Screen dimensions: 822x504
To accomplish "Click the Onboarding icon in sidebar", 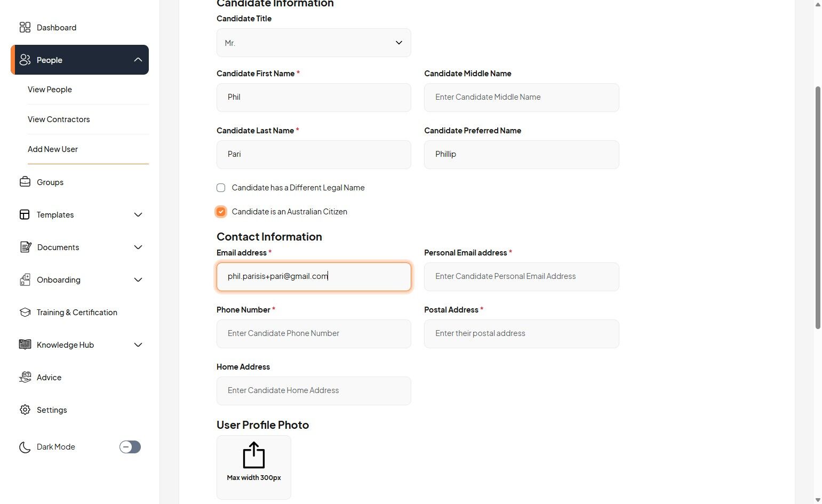I will [25, 279].
